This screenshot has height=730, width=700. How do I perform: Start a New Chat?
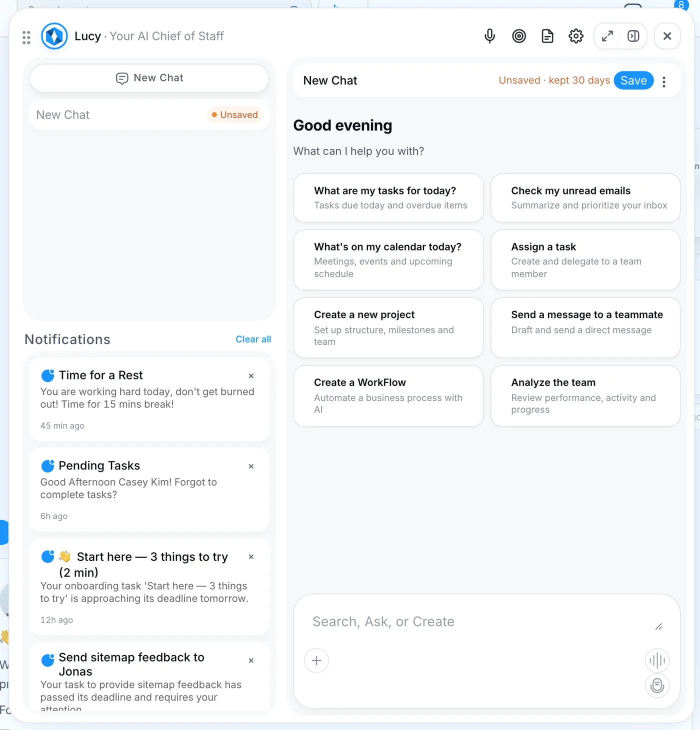[149, 78]
